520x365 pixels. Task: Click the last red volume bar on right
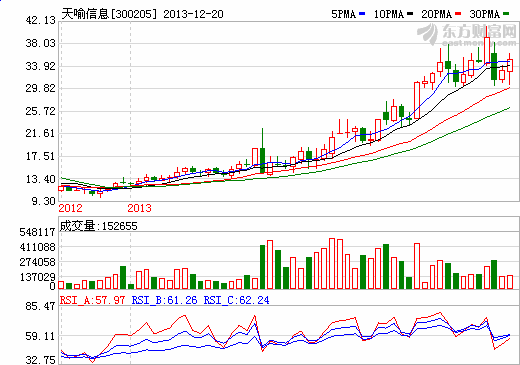[x=510, y=282]
